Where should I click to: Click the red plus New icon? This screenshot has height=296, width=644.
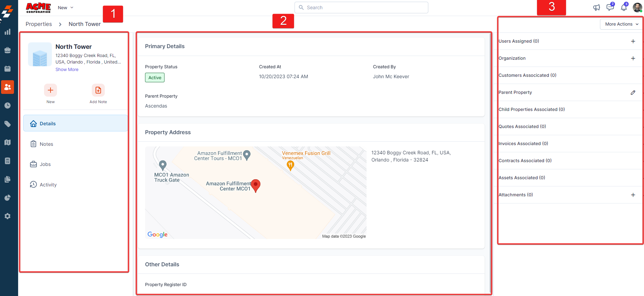pos(51,90)
